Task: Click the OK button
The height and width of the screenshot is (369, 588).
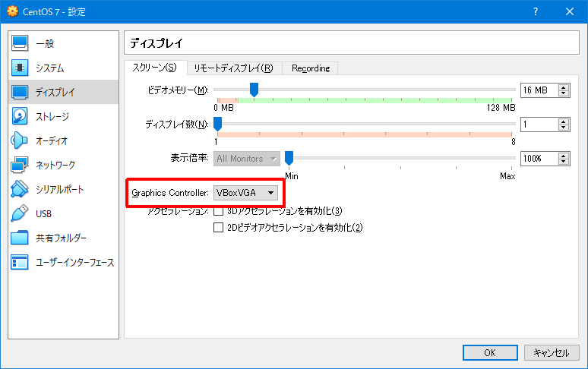Action: [x=490, y=352]
